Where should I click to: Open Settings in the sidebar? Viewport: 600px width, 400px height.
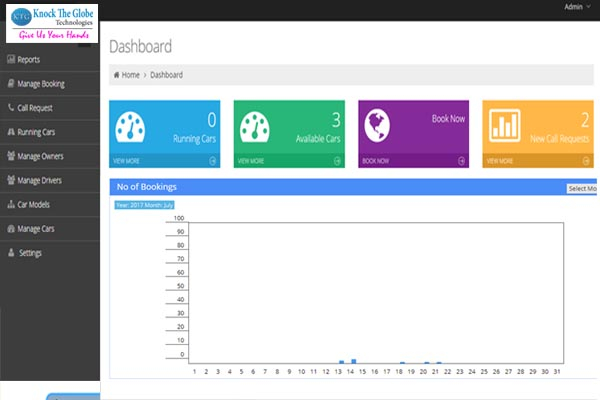[x=50, y=253]
